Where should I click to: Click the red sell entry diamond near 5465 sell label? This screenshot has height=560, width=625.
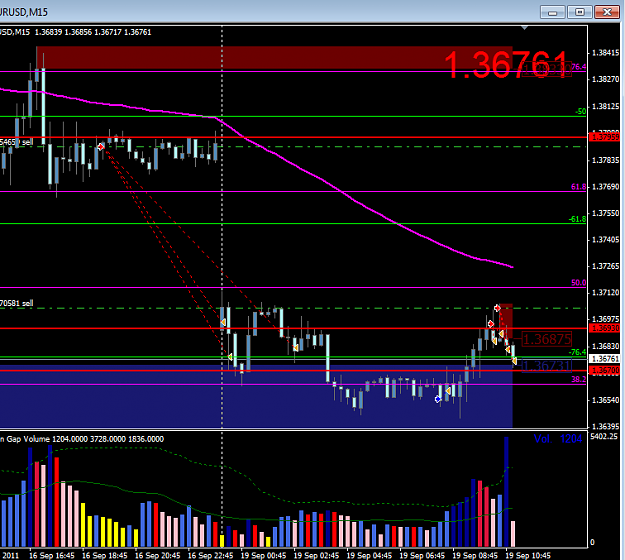[101, 147]
